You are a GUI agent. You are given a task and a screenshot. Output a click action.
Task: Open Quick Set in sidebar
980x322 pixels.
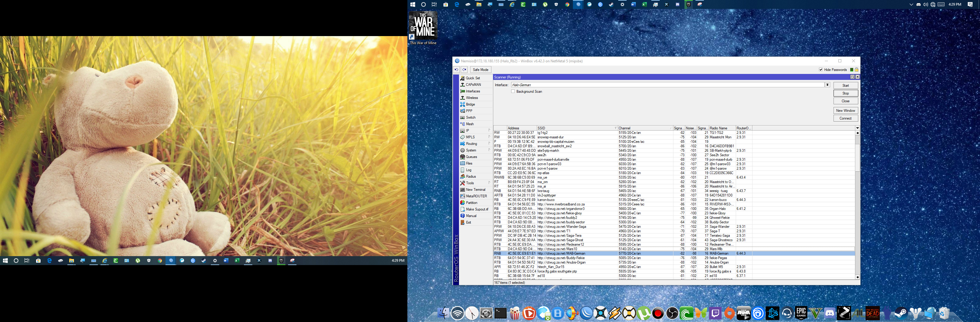coord(472,78)
